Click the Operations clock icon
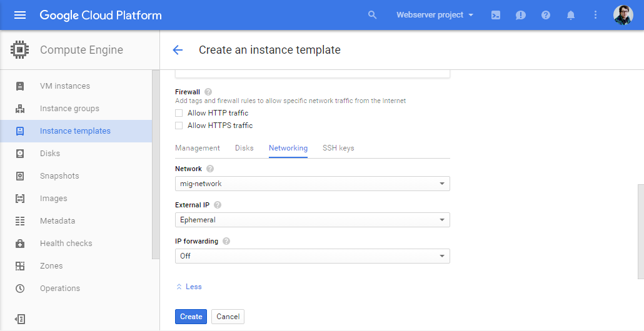 [x=20, y=289]
